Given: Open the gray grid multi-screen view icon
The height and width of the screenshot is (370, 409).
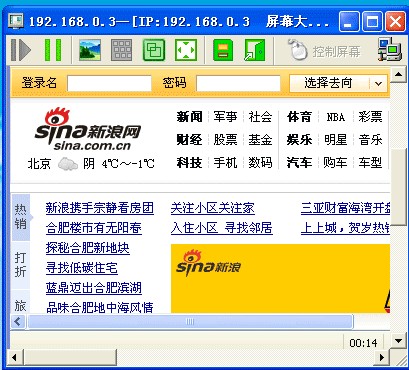Looking at the screenshot, I should pos(122,50).
